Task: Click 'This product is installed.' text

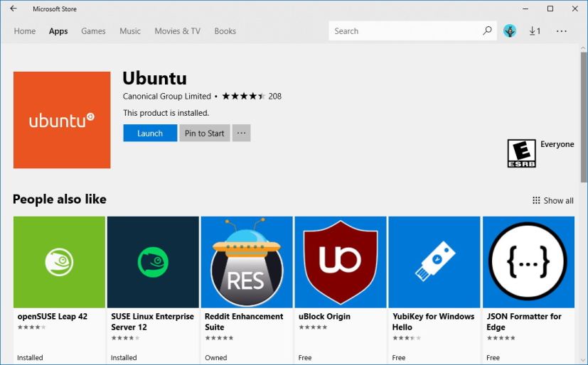Action: [166, 113]
